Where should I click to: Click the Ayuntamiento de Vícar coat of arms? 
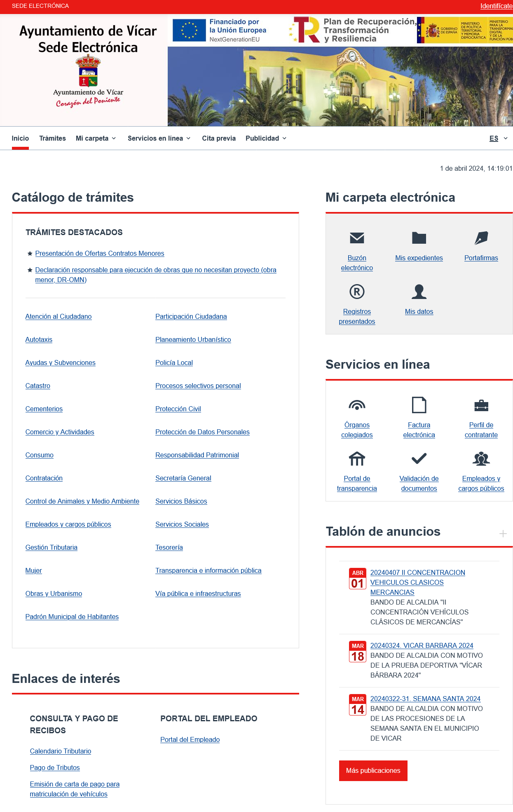pyautogui.click(x=88, y=71)
